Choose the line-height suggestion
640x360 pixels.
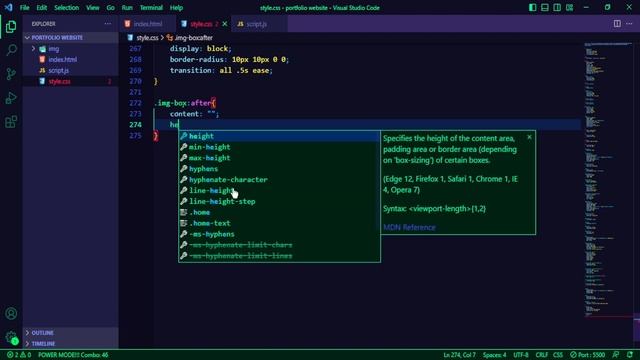point(279,190)
